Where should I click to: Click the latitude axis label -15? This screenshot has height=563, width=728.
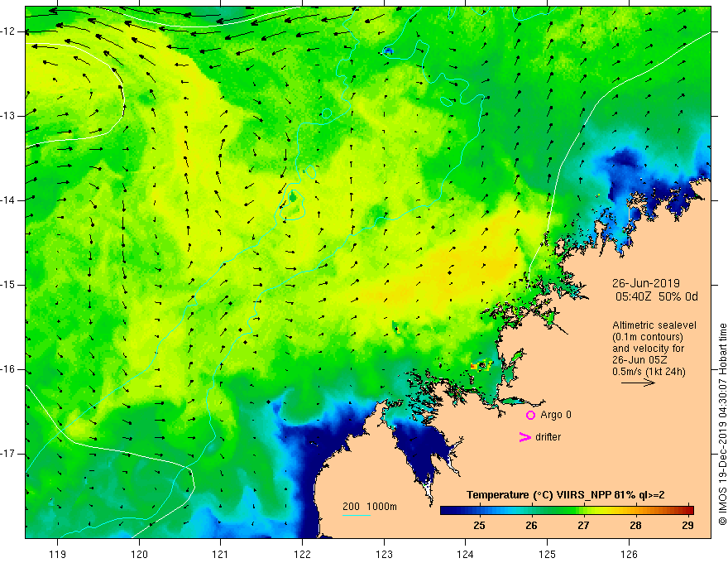click(x=8, y=285)
